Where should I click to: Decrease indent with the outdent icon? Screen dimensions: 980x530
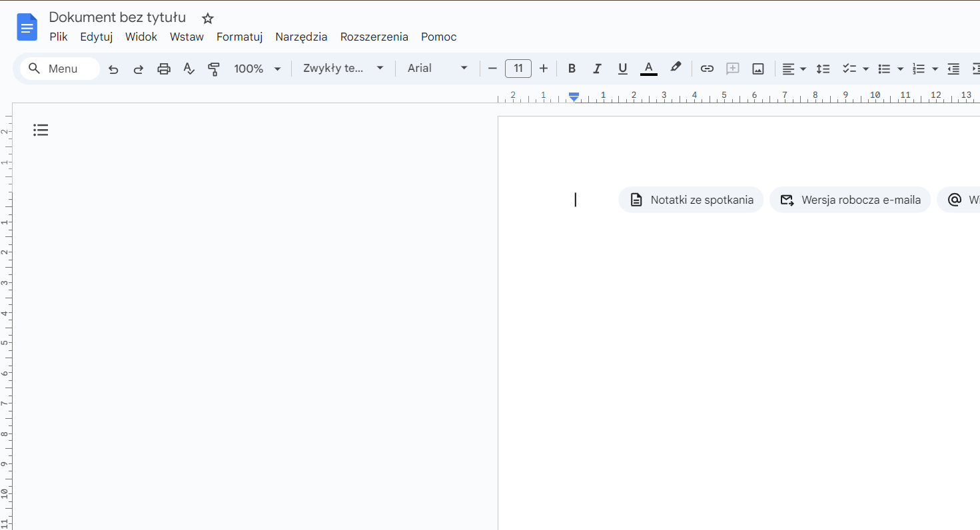point(953,68)
